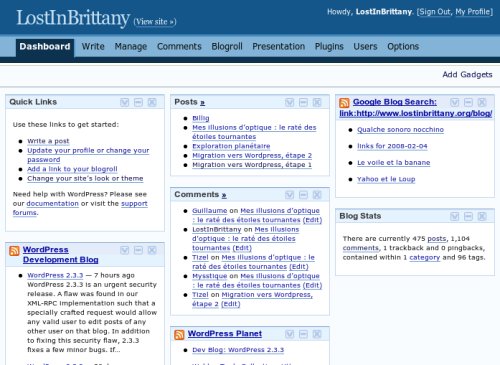Minimize the Google Blog Search widget
This screenshot has height=365, width=500.
click(468, 102)
